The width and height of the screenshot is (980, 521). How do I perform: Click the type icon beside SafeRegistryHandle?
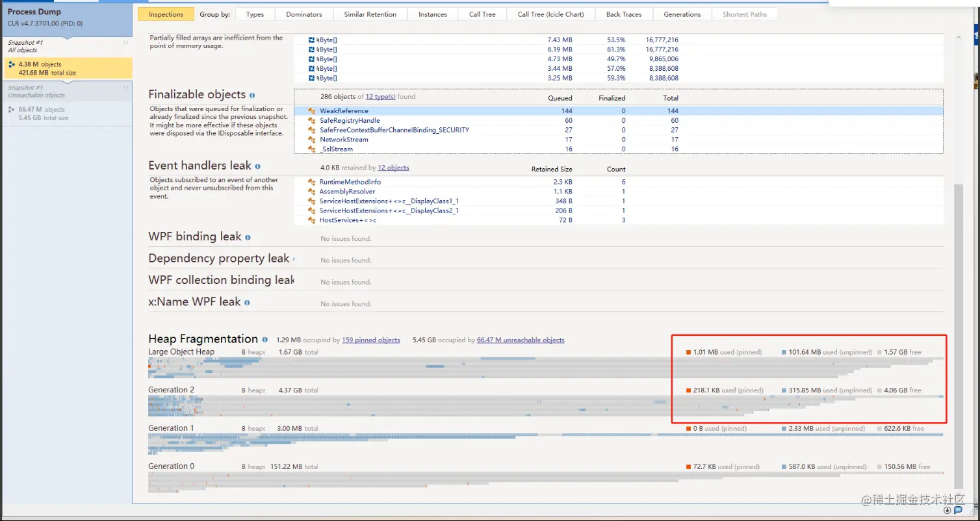pos(312,121)
